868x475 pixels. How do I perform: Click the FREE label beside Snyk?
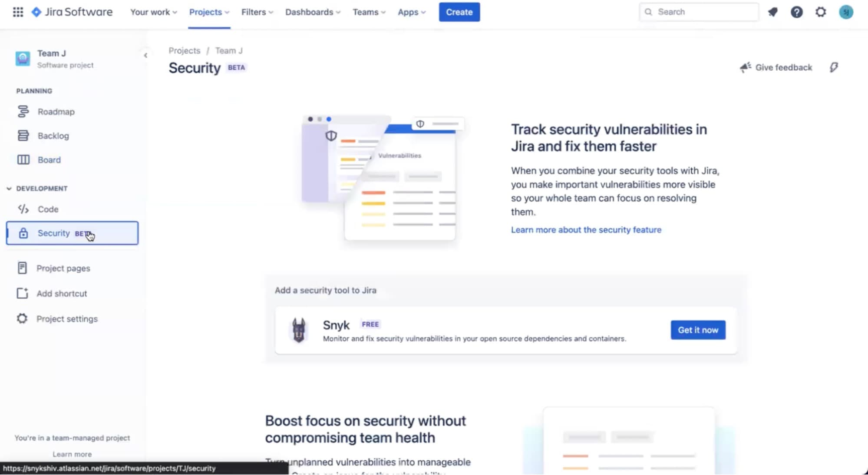(x=370, y=324)
